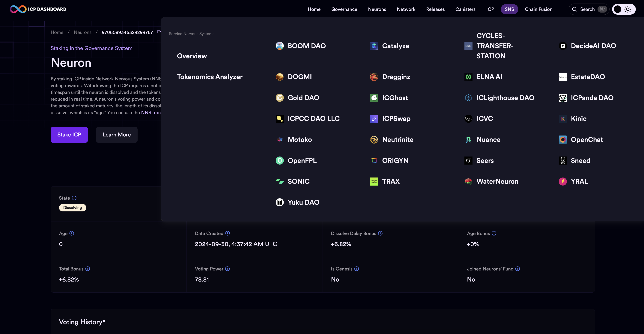
Task: Click the Motoko logo icon
Action: 279,139
